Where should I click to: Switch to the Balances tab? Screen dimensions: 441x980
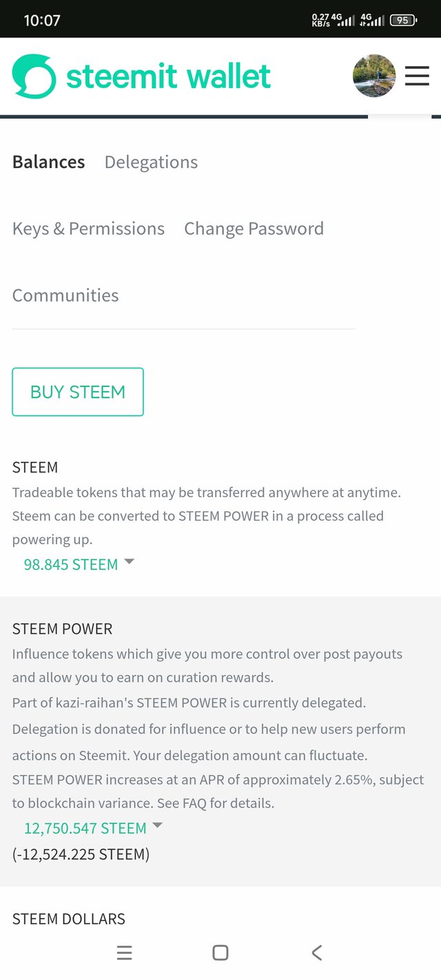click(49, 162)
